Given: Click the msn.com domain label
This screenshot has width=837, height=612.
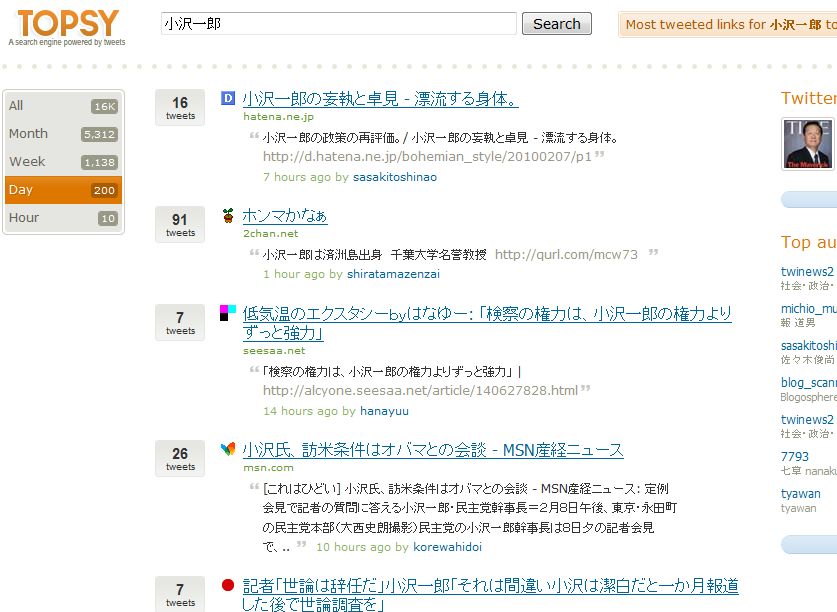Looking at the screenshot, I should coord(268,468).
